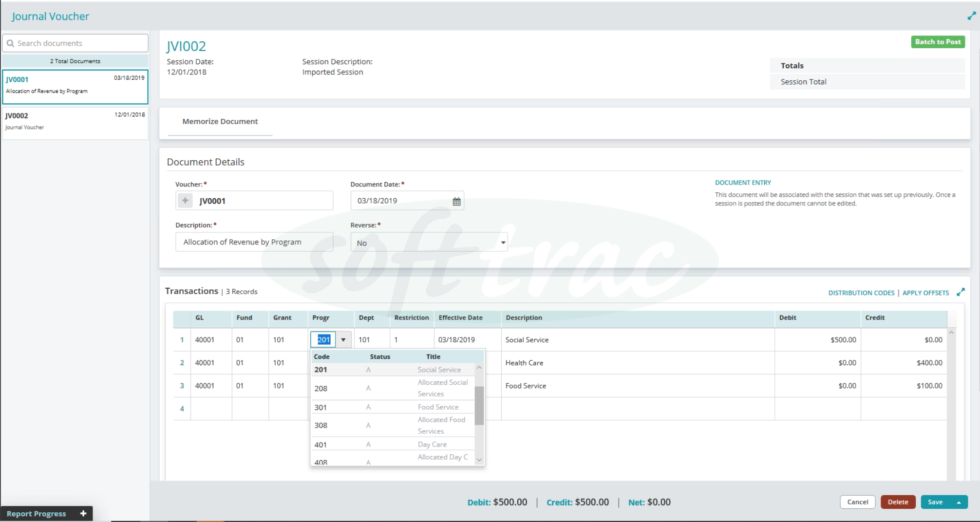Click the Document Date field 03/18/2019
Image resolution: width=980 pixels, height=522 pixels.
407,201
